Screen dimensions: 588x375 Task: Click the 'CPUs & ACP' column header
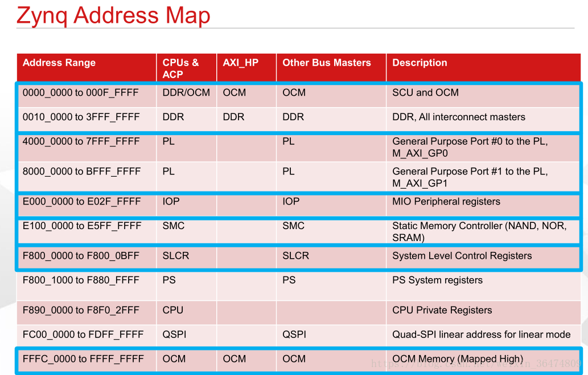180,68
